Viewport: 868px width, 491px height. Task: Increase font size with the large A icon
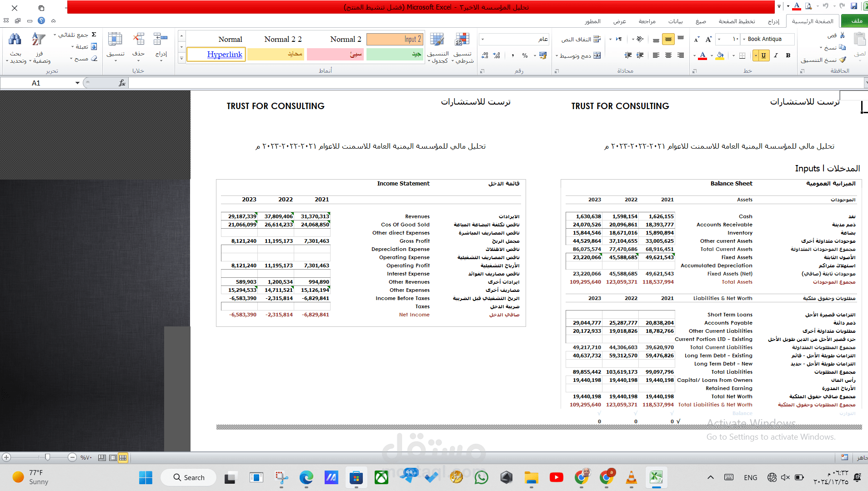coord(708,40)
